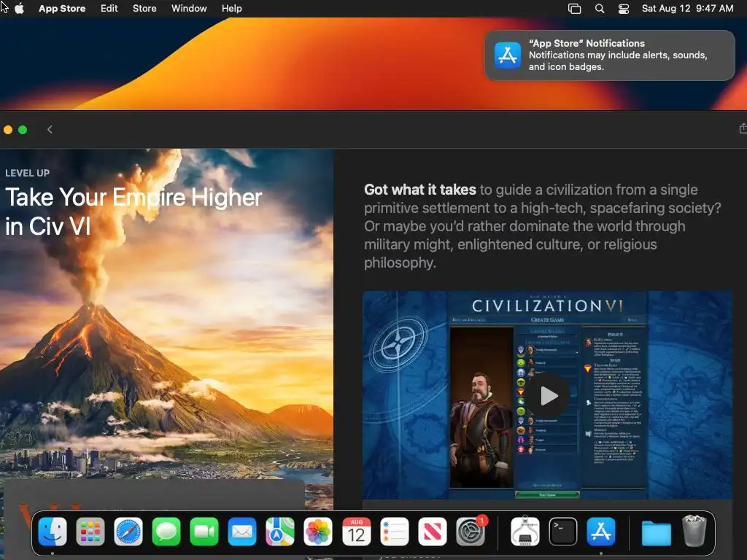Viewport: 747px width, 560px height.
Task: Click the App Store icon in the Dock
Action: tap(601, 532)
